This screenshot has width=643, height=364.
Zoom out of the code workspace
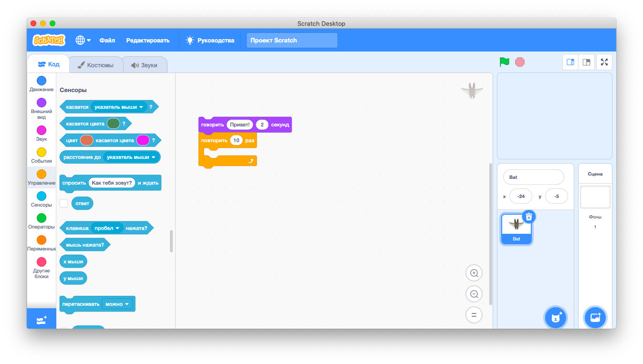coord(474,294)
